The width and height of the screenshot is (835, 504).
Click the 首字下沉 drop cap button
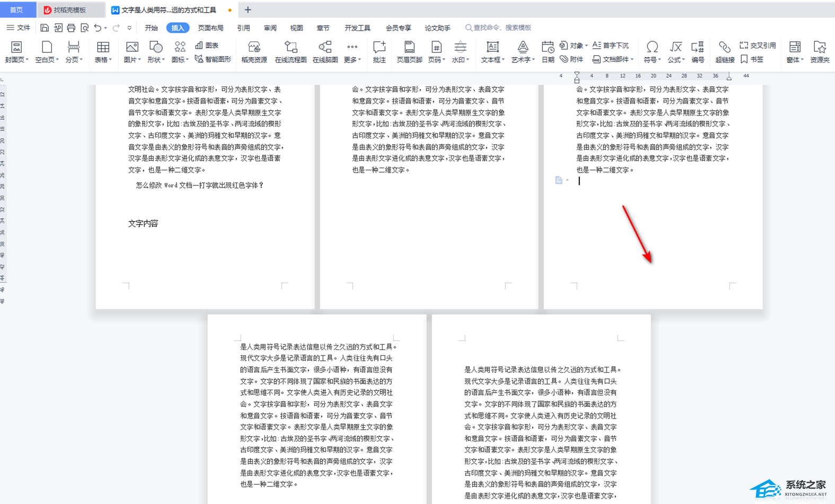(x=610, y=46)
